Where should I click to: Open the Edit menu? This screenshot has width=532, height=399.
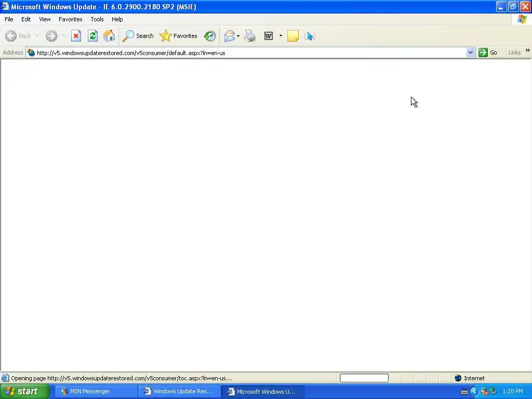(26, 19)
